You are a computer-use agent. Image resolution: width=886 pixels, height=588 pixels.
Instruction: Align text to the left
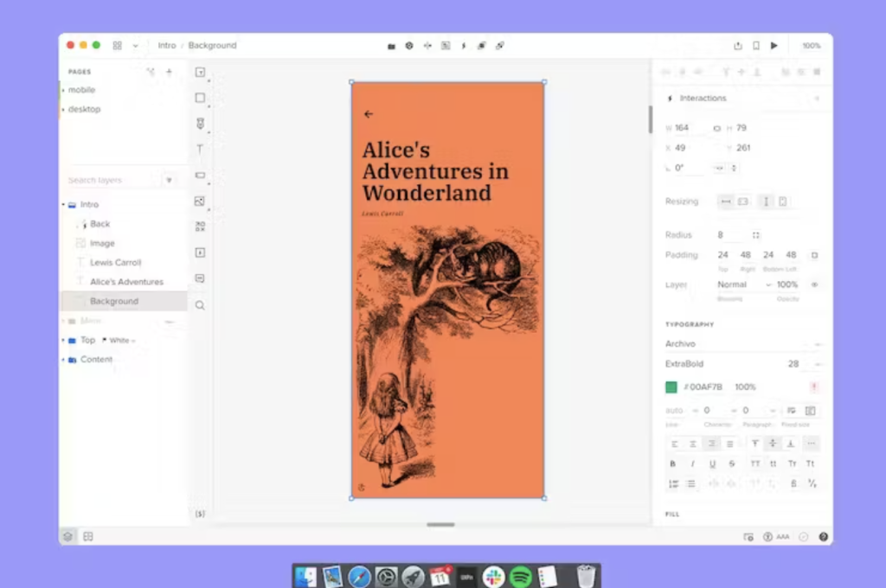point(675,444)
